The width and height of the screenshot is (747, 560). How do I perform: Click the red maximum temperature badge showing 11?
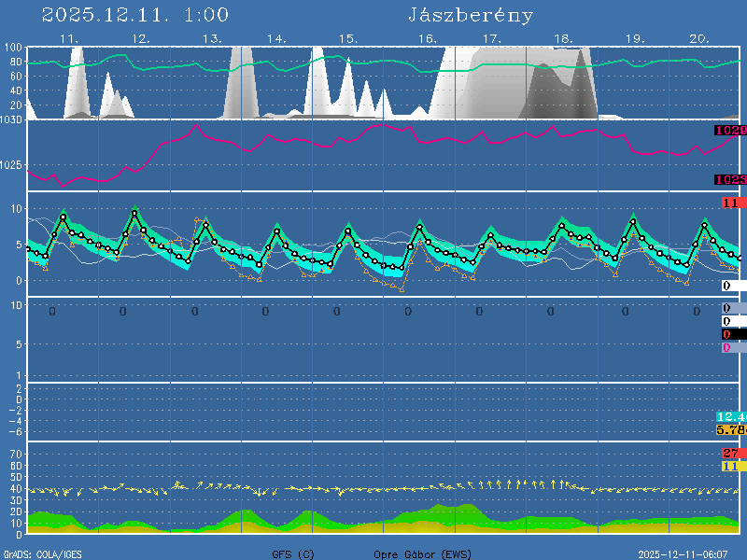click(731, 203)
